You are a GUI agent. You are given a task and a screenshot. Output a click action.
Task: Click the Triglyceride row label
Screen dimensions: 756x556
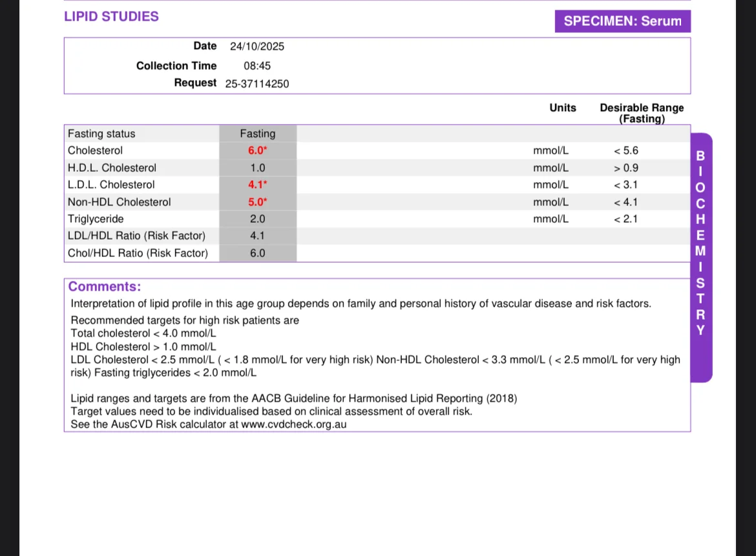pyautogui.click(x=96, y=219)
